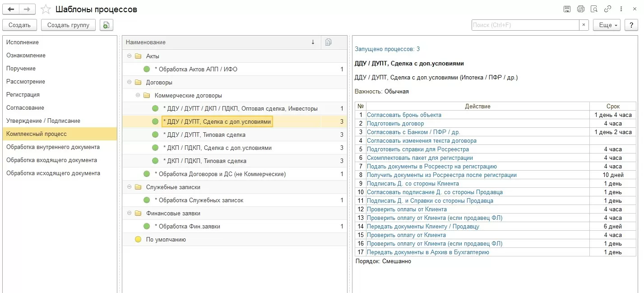The width and height of the screenshot is (644, 293).
Task: Select Обработка входящего документа category
Action: [51, 160]
